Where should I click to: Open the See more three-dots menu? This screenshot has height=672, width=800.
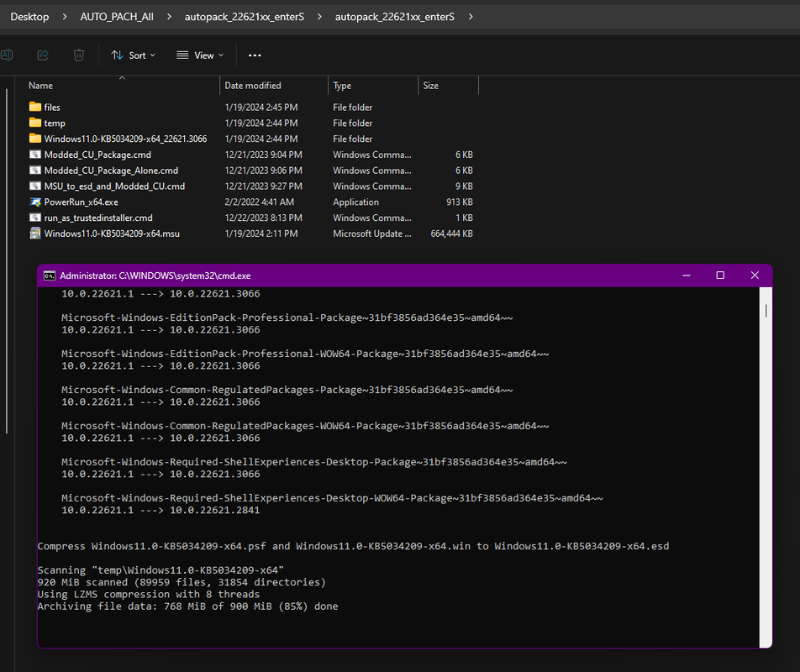tap(255, 55)
